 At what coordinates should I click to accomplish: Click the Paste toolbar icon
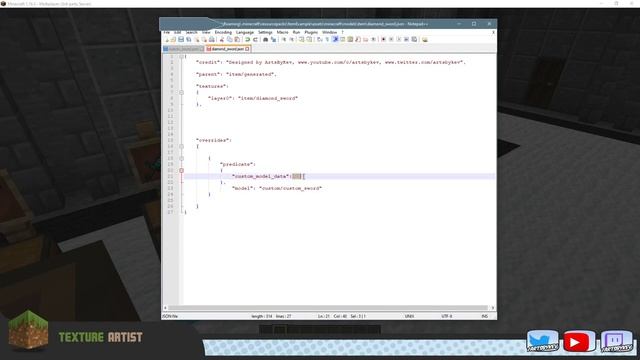tap(237, 40)
